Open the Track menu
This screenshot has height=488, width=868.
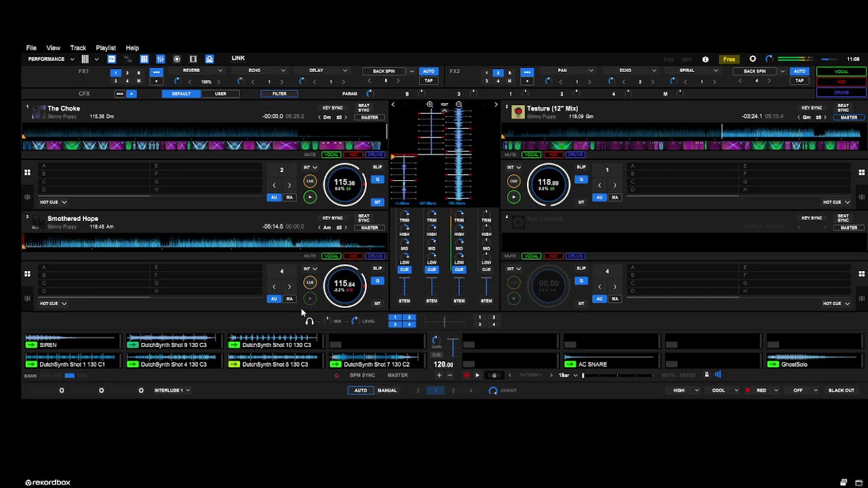pyautogui.click(x=78, y=48)
